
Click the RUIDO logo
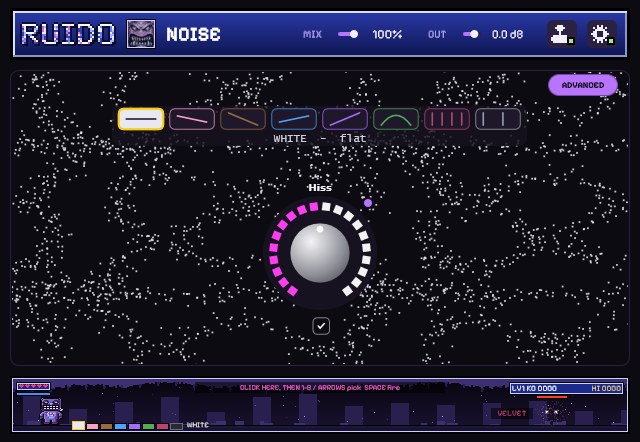[x=68, y=34]
